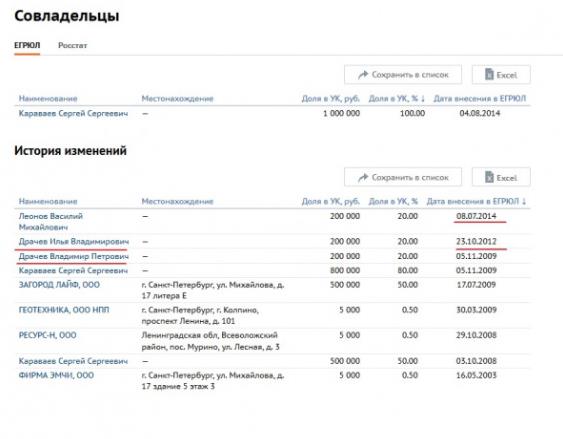This screenshot has height=439, width=563.
Task: Sort history by Дата внесения в ЕГРЮЛ header
Action: click(x=476, y=201)
